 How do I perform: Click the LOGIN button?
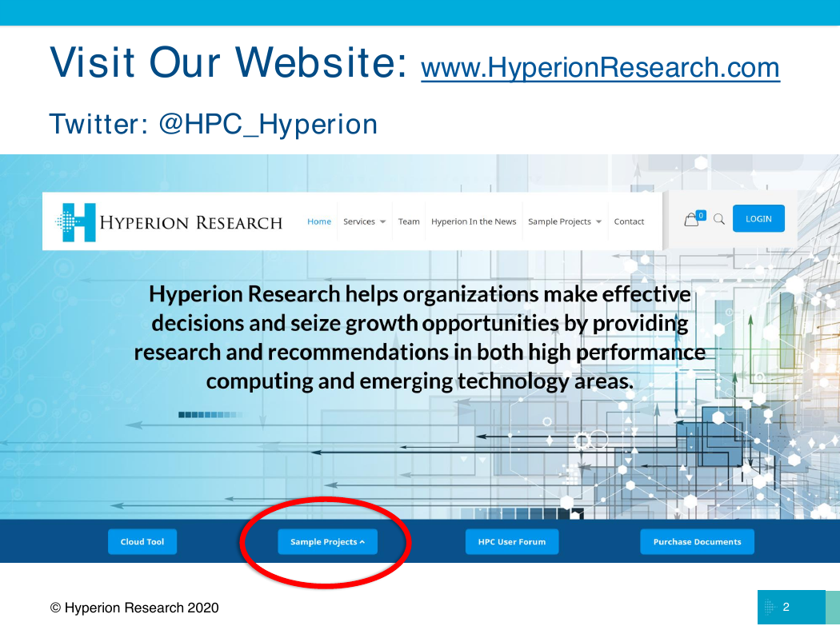point(758,218)
